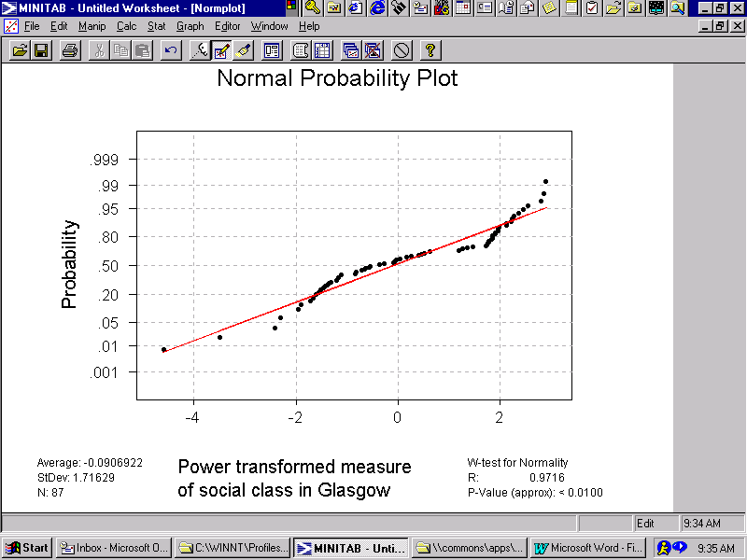Click the Close all graphs icon
The height and width of the screenshot is (560, 747).
pos(372,50)
